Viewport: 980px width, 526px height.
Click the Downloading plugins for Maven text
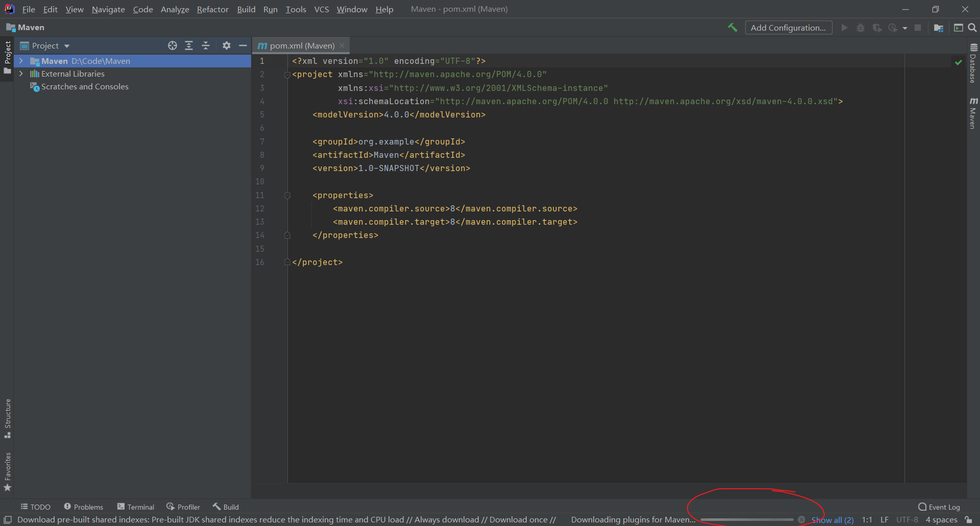click(633, 520)
